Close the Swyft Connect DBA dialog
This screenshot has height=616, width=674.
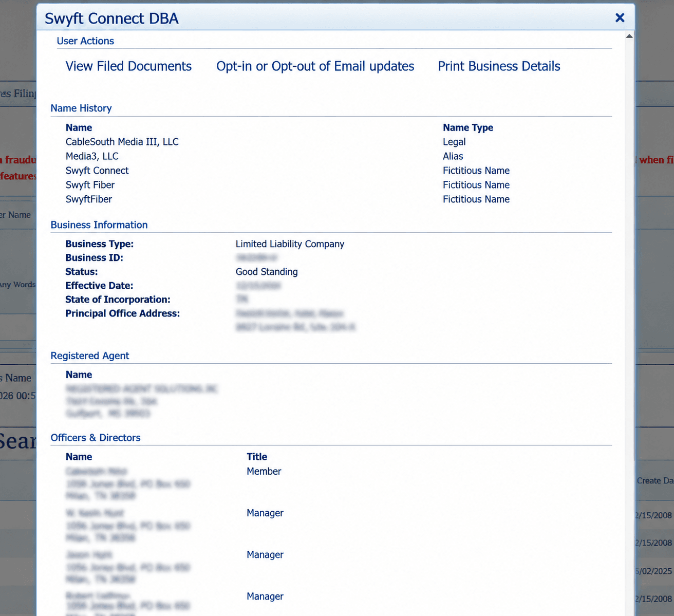[x=620, y=18]
